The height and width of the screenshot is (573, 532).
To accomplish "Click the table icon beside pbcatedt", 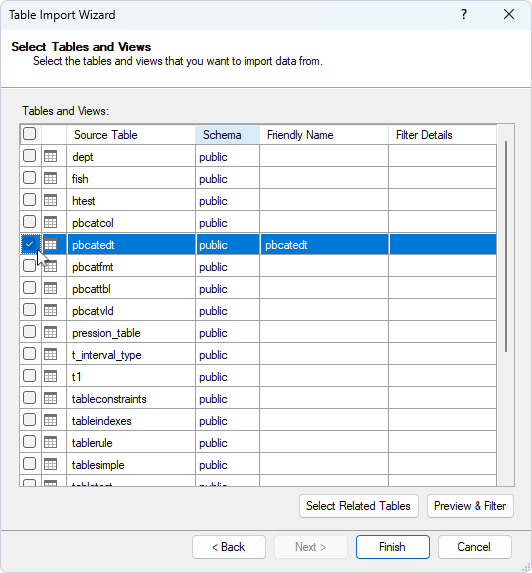I will 50,244.
